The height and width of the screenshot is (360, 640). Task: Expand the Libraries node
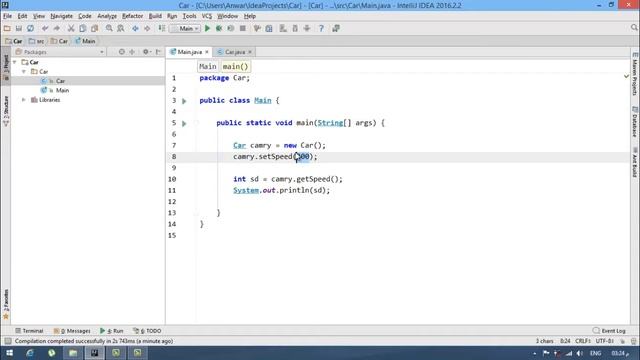pos(24,100)
